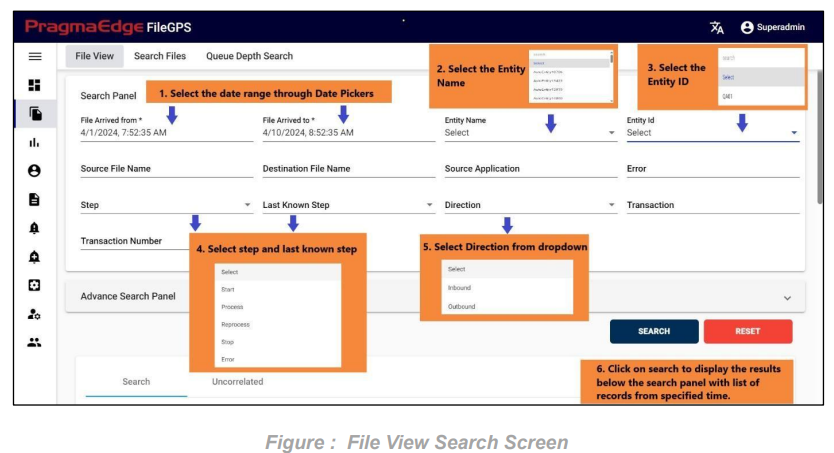834x453 pixels.
Task: Click the file copy icon in sidebar
Action: coord(35,113)
